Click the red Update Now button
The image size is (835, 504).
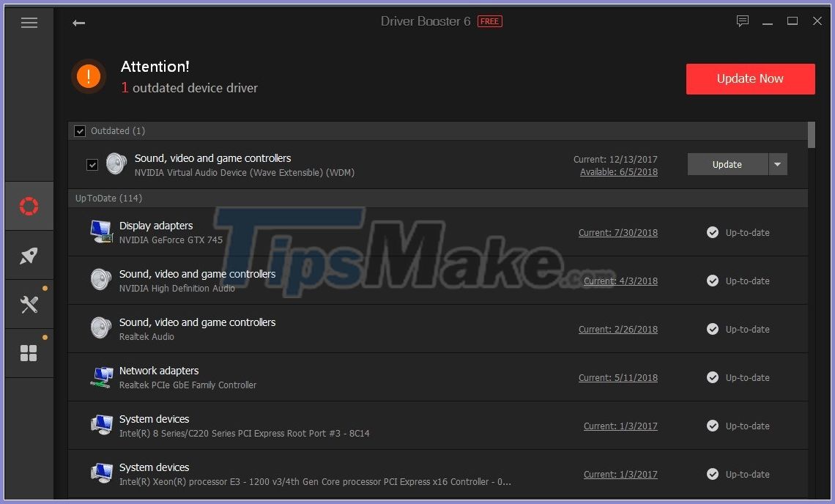coord(750,78)
